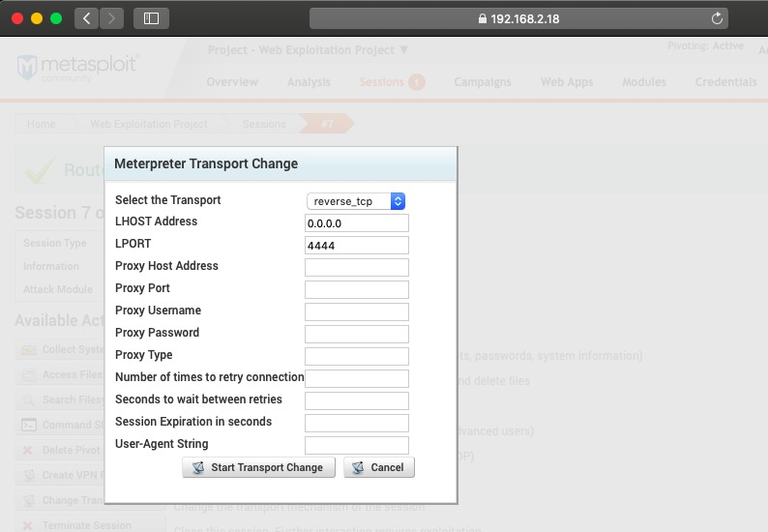This screenshot has width=768, height=532.
Task: Click the lock icon in address bar
Action: [x=483, y=18]
